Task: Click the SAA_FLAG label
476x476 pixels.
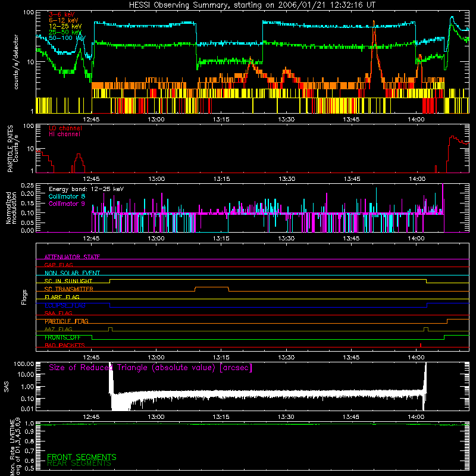Action: point(58,313)
